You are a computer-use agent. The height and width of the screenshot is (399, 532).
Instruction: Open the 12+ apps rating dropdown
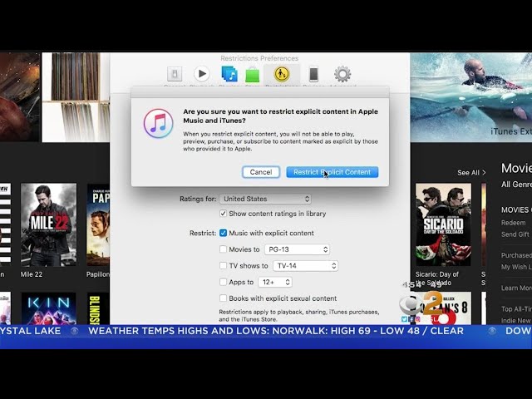pos(275,282)
